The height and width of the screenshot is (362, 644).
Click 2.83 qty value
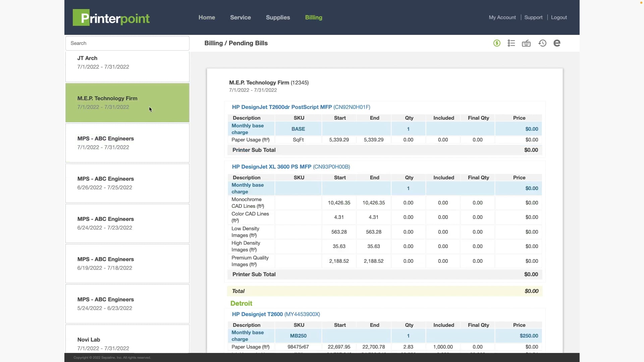[408, 347]
